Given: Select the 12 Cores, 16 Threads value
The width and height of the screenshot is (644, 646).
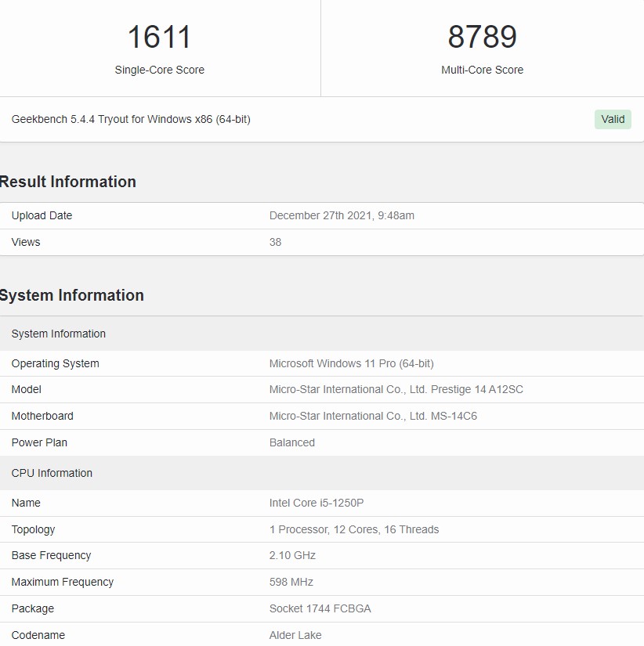Looking at the screenshot, I should (x=354, y=529).
